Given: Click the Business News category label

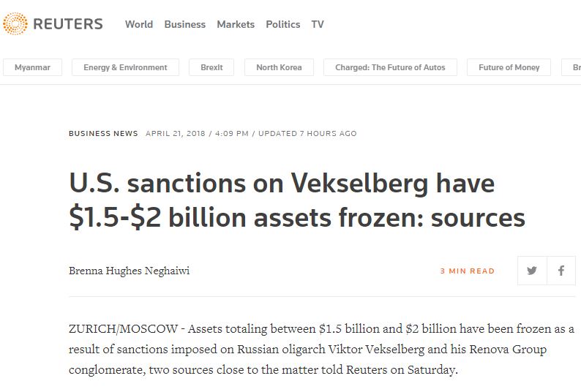Looking at the screenshot, I should pos(103,133).
